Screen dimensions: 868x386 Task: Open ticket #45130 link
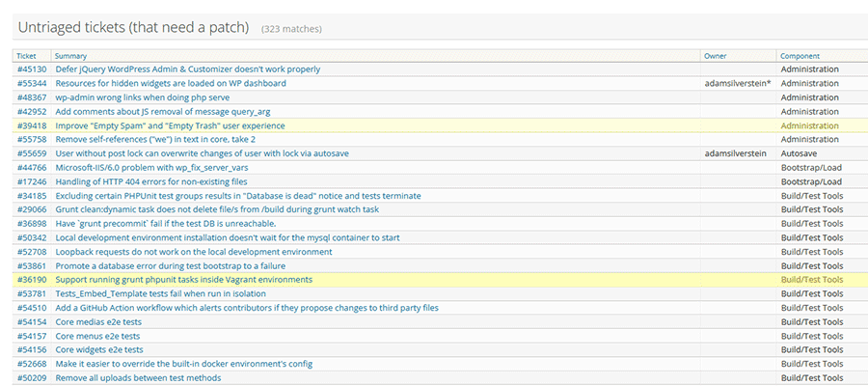click(31, 69)
